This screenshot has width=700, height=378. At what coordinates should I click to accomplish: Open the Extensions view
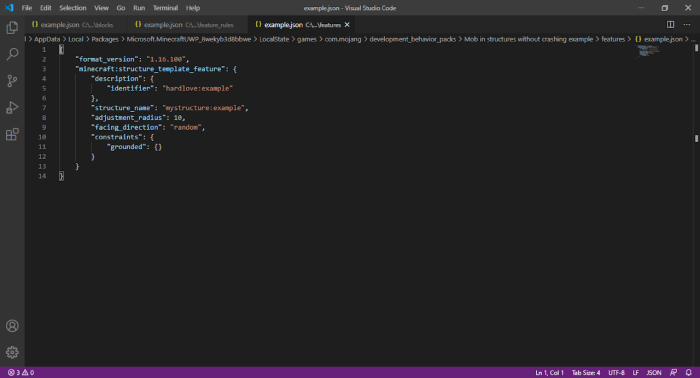[x=12, y=134]
